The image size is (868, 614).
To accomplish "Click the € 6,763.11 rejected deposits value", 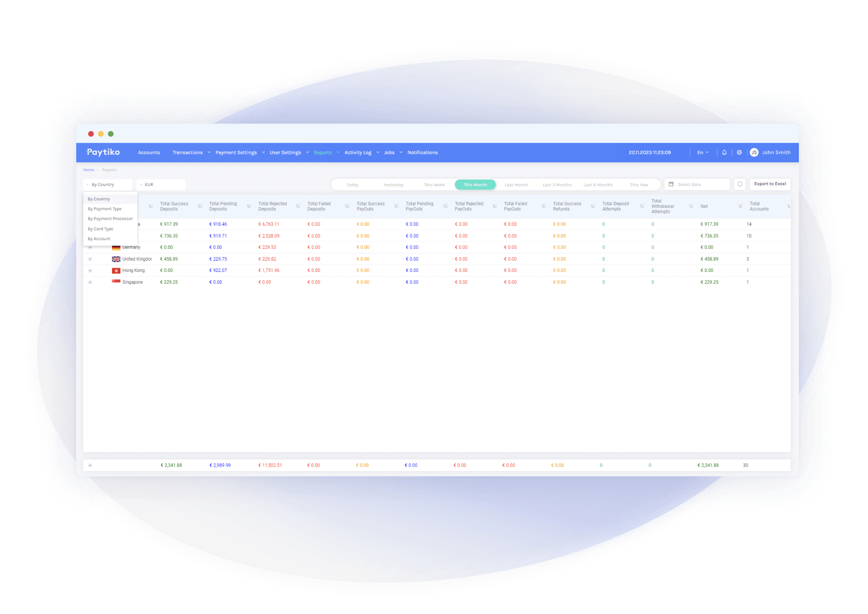I will point(269,224).
